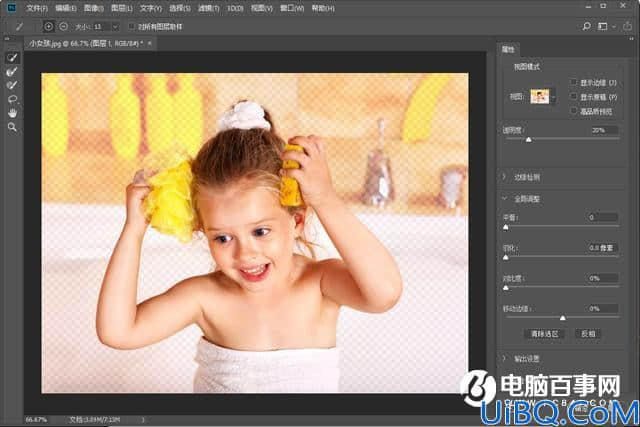Open the workspace dropdown arrow
This screenshot has height=427, width=640.
(x=614, y=27)
